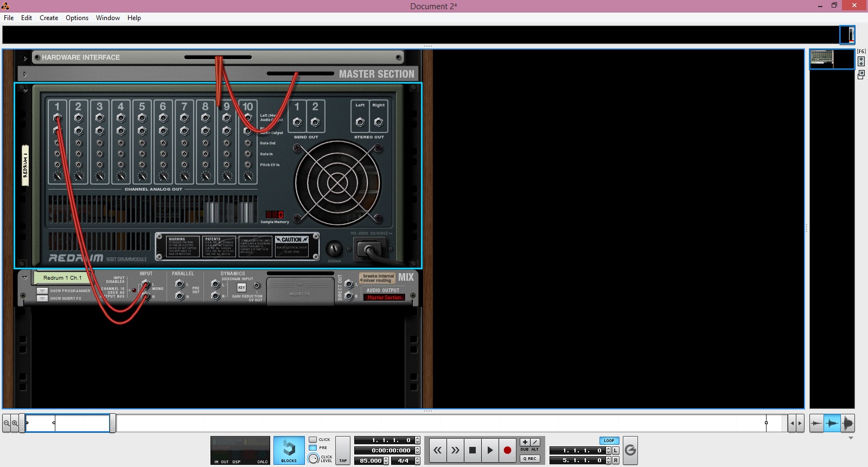
Task: Adjust tempo stepper arrows
Action: click(x=386, y=460)
